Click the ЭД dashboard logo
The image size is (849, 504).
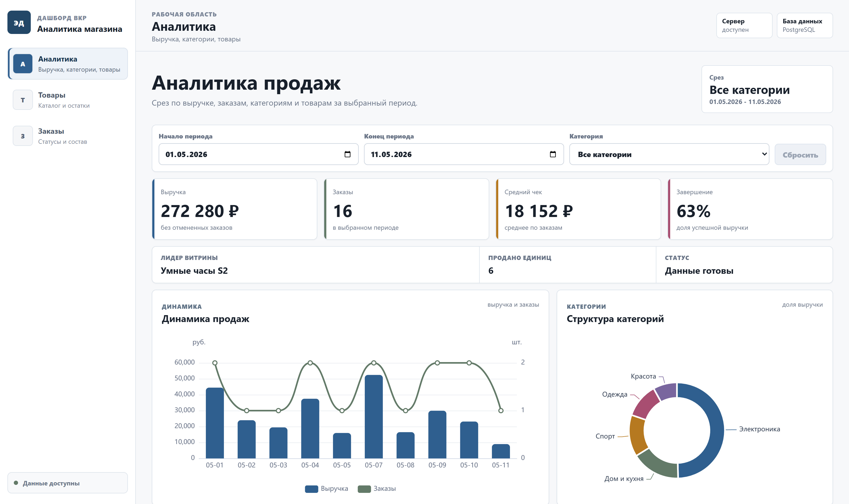click(x=19, y=23)
